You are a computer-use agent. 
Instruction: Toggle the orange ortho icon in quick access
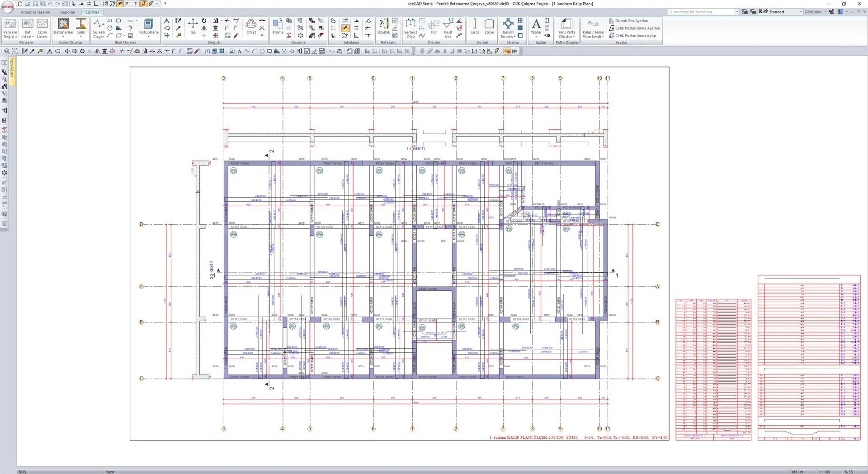pyautogui.click(x=143, y=4)
